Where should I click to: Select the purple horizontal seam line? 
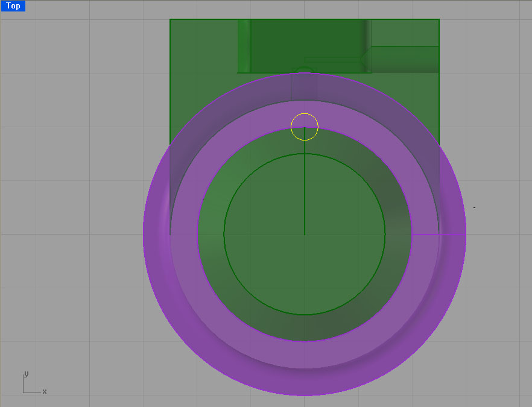click(x=439, y=235)
